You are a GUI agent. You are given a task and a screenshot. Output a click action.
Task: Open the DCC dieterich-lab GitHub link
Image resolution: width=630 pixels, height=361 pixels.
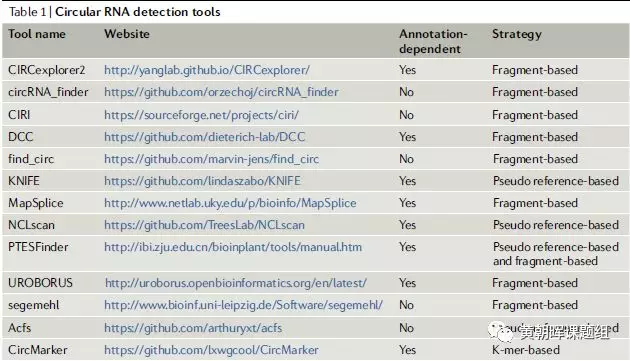[x=205, y=137]
